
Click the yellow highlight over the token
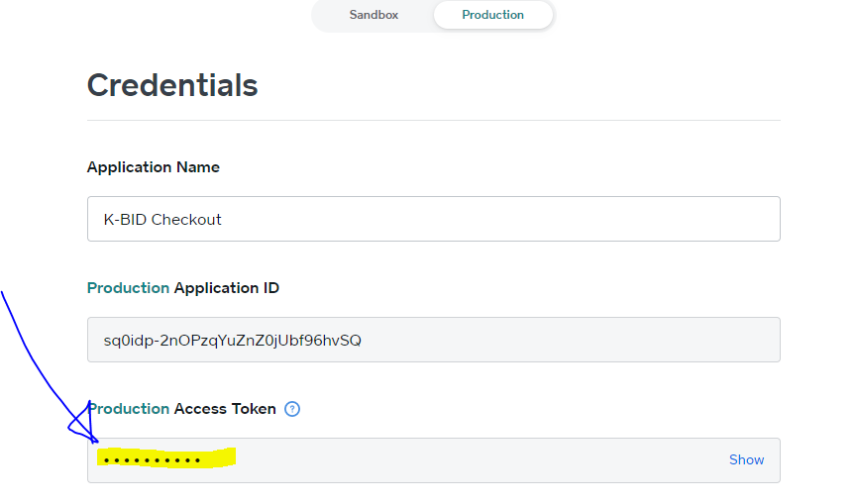point(220,458)
